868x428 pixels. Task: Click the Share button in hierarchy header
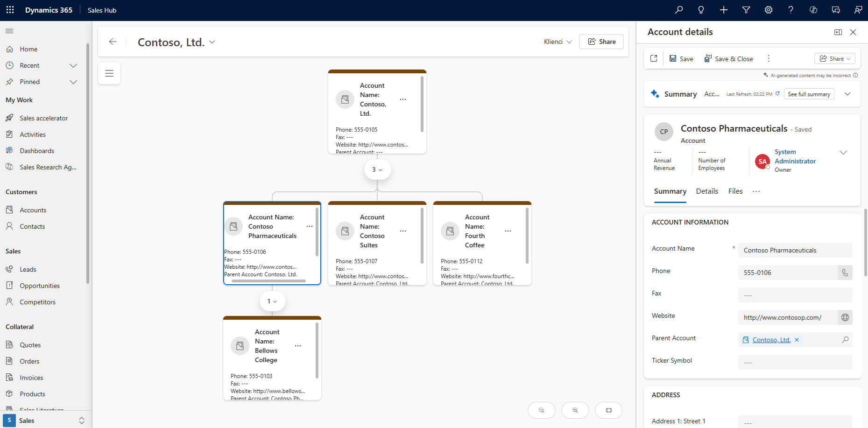(x=601, y=42)
